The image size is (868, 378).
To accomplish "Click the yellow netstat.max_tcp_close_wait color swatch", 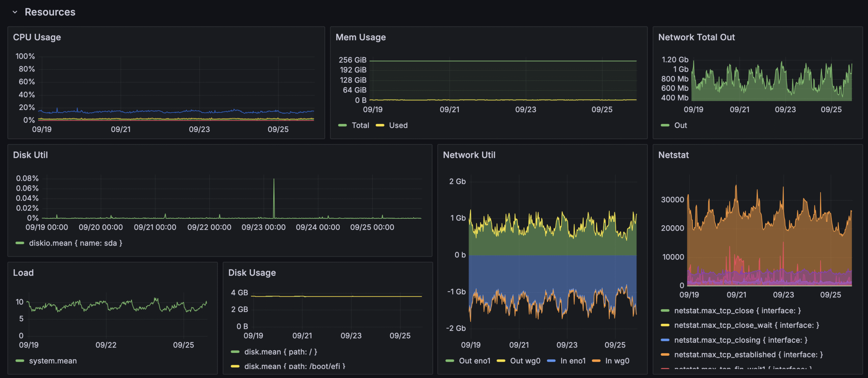I will tap(665, 325).
